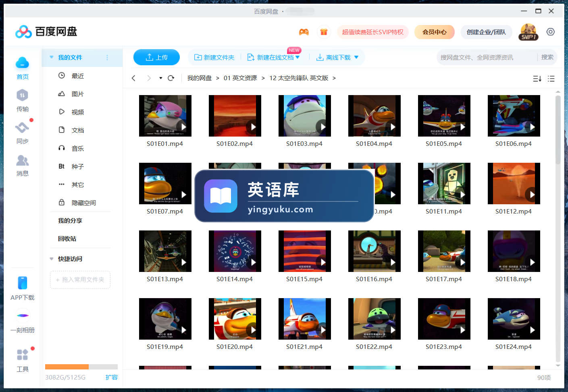The image size is (568, 392).
Task: Click the 创建企业/团队 button
Action: pos(486,32)
